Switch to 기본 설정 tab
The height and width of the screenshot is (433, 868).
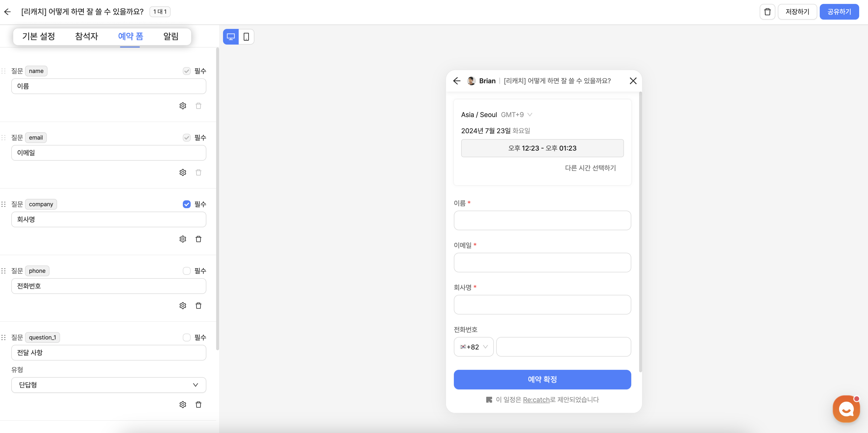point(38,36)
